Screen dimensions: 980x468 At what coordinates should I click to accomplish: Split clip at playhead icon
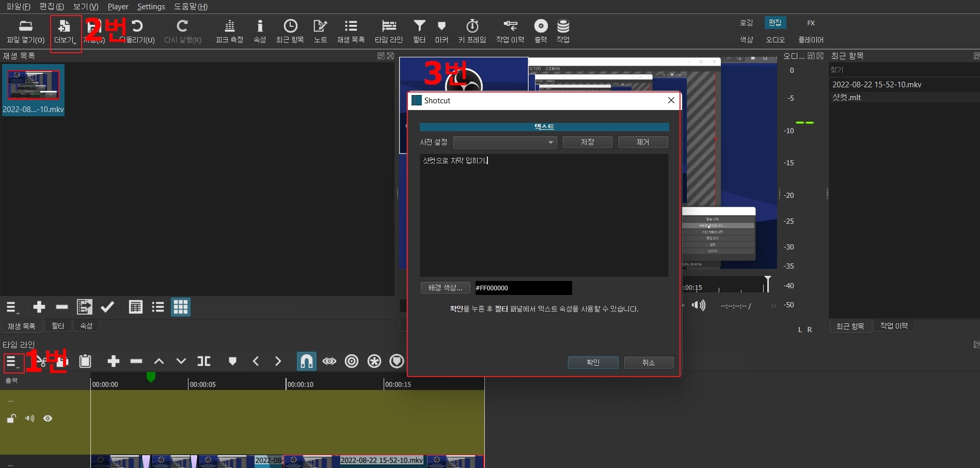[204, 361]
